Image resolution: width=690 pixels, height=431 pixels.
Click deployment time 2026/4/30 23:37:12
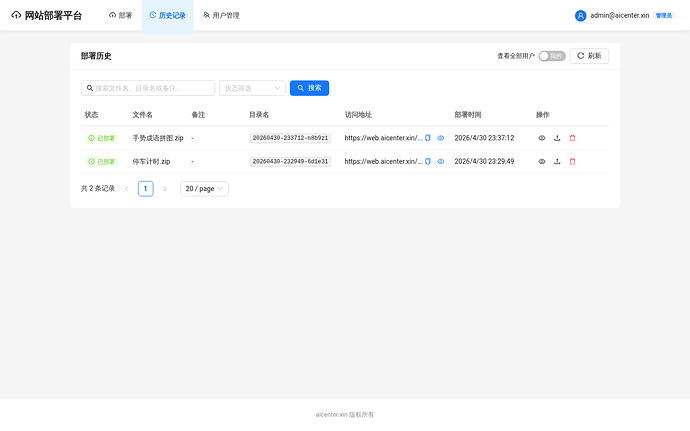(x=484, y=138)
